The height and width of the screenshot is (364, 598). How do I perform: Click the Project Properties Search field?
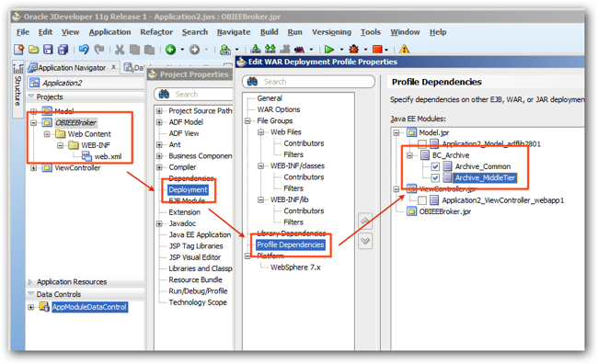(194, 94)
